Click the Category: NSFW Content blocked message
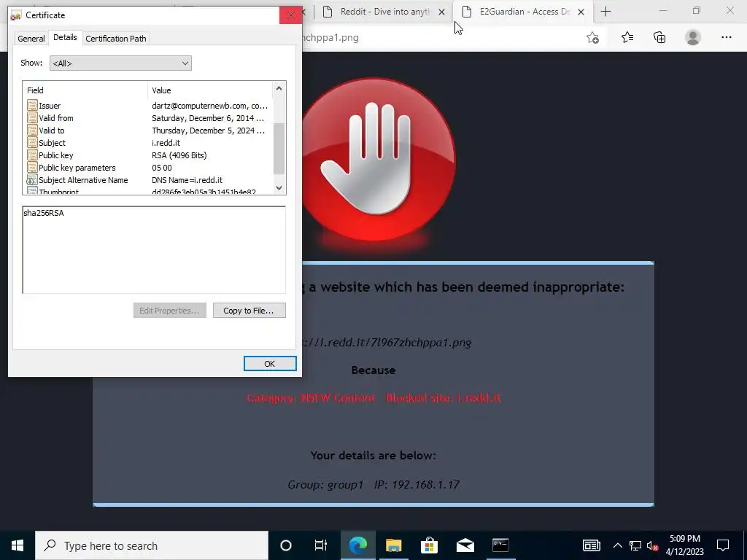 coord(373,397)
